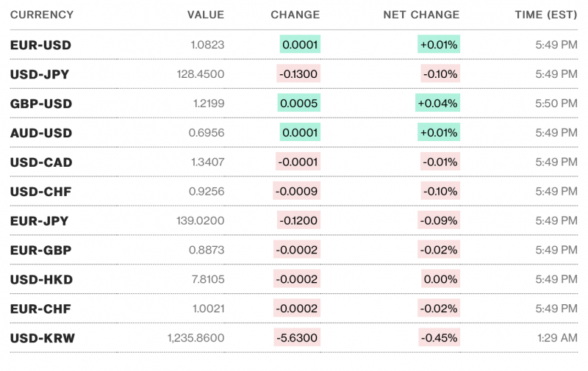Open the EUR-USD currency pair link
Image resolution: width=588 pixels, height=371 pixels.
(x=40, y=45)
